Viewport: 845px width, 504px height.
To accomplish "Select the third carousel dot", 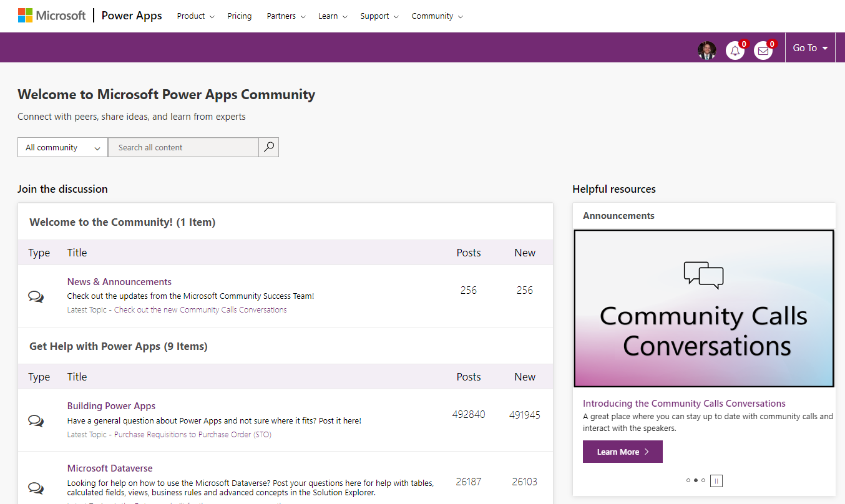I will tap(703, 480).
